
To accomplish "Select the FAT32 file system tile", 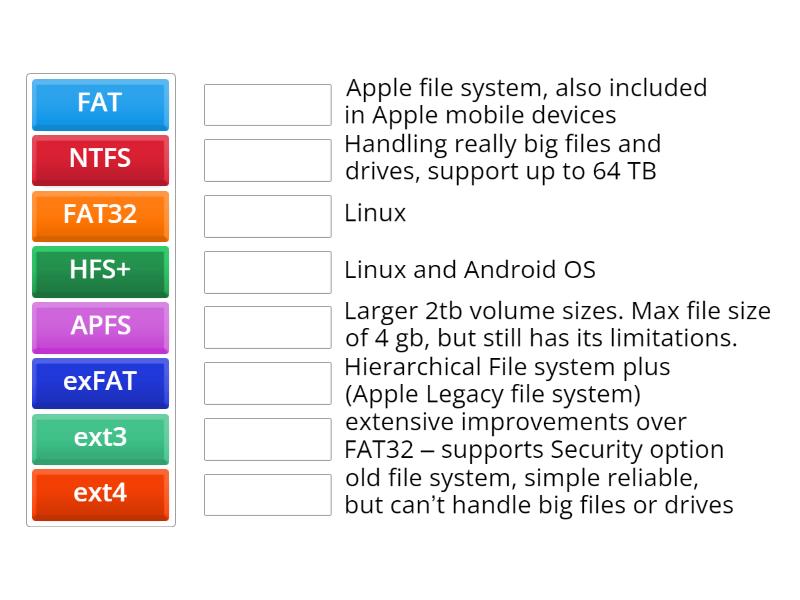I will point(100,216).
